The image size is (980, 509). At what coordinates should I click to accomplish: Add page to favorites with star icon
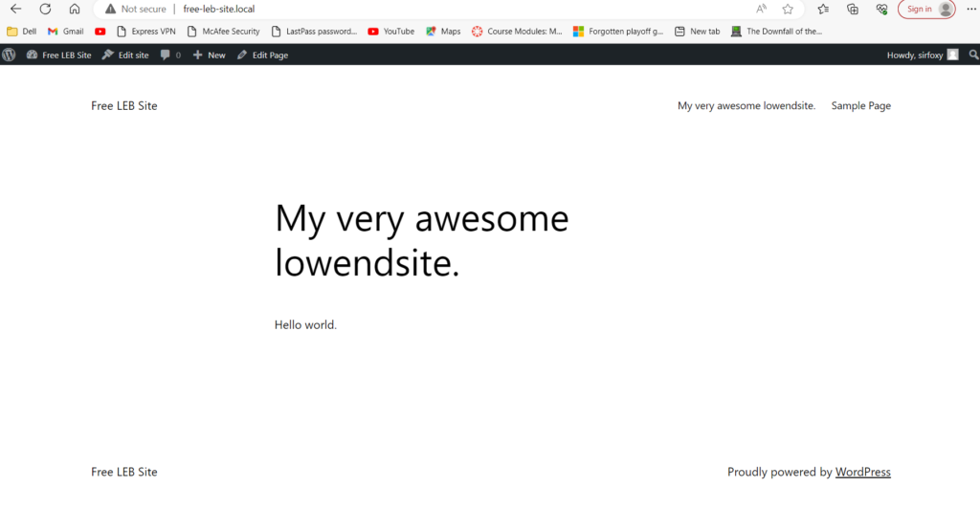[788, 9]
